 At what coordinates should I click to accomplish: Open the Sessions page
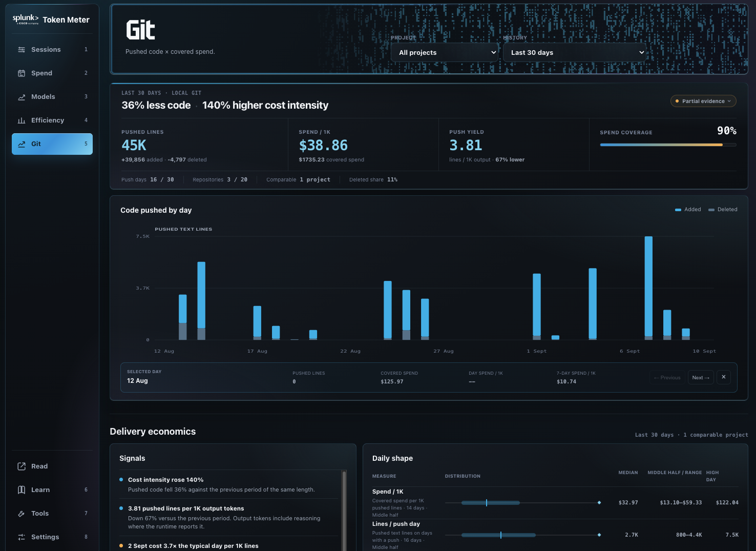52,50
